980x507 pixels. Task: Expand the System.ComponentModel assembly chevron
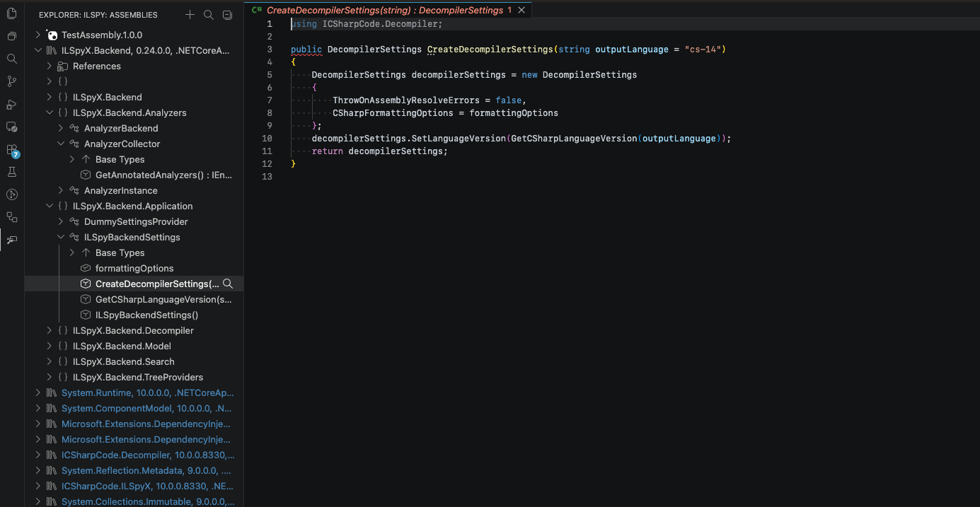point(38,408)
